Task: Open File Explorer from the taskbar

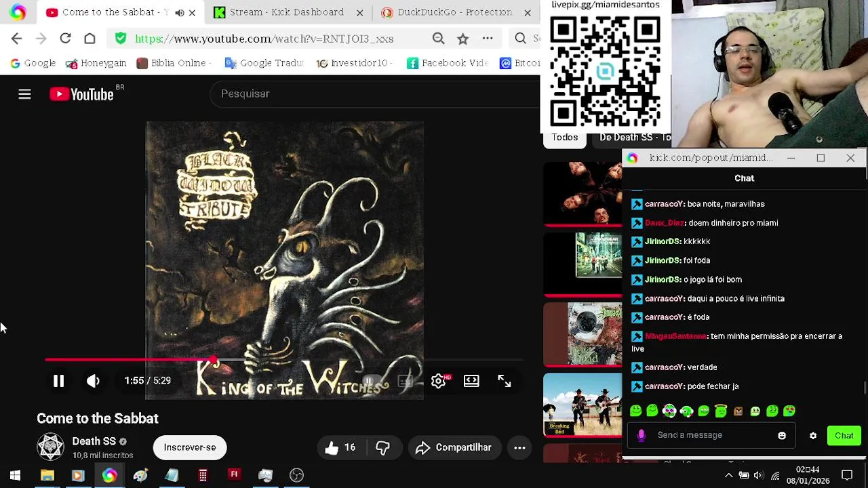Action: click(47, 475)
